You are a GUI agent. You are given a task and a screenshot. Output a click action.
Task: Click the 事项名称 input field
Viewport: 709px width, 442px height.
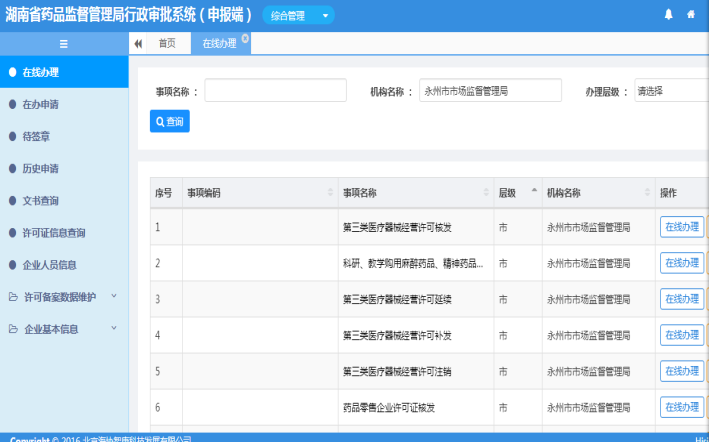coord(275,91)
